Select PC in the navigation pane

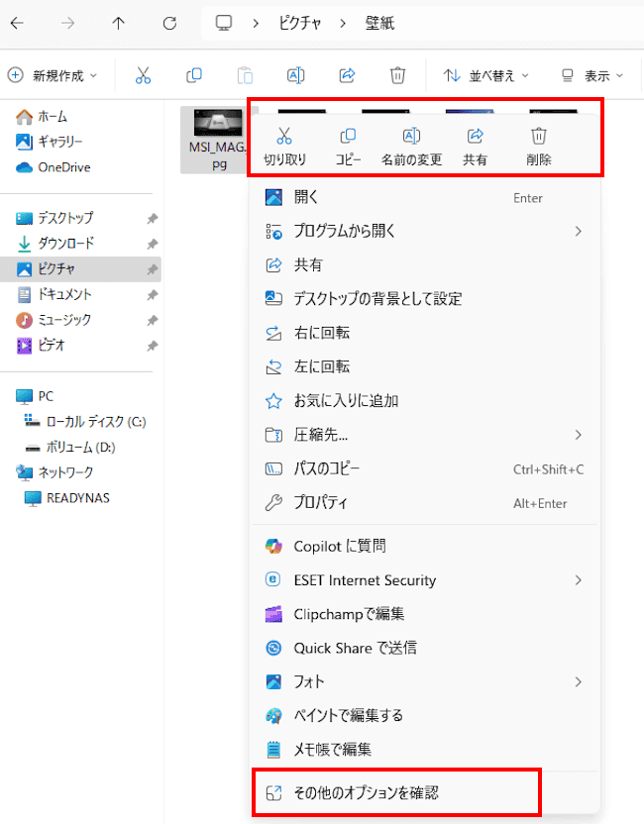click(35, 396)
